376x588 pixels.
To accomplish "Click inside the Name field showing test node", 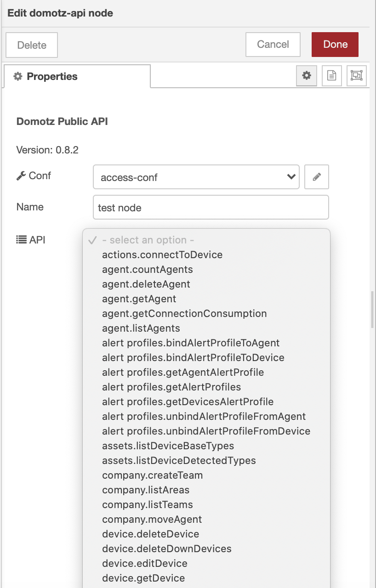I will [x=211, y=207].
